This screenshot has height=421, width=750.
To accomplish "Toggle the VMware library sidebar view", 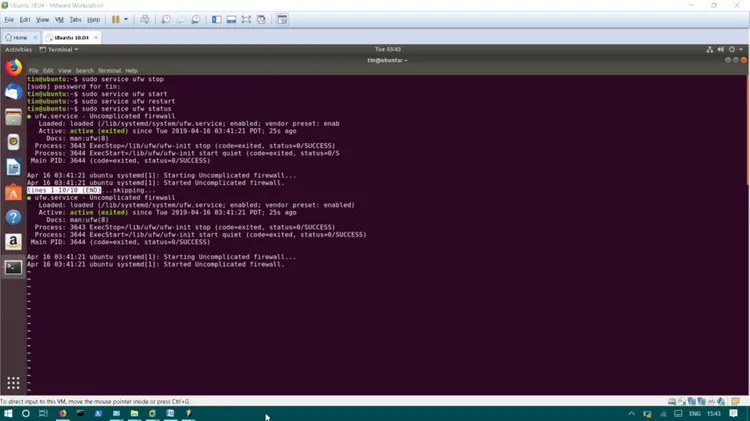I will pyautogui.click(x=217, y=20).
